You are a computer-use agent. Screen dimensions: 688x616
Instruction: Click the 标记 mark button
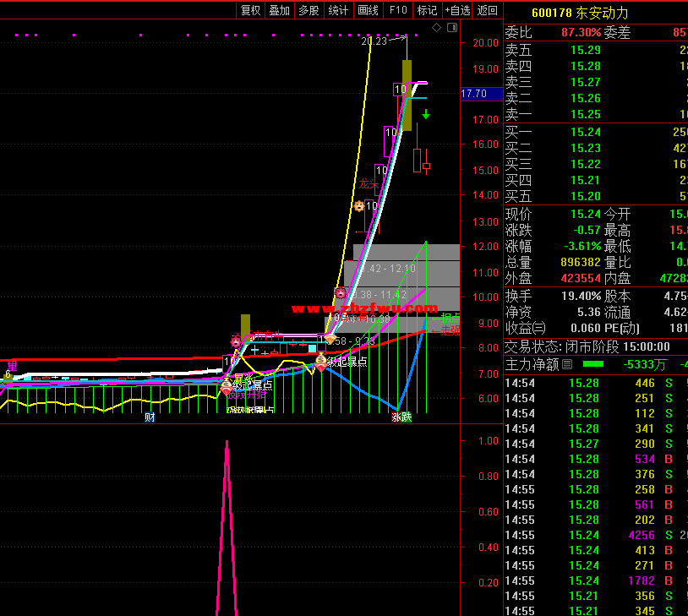[427, 10]
